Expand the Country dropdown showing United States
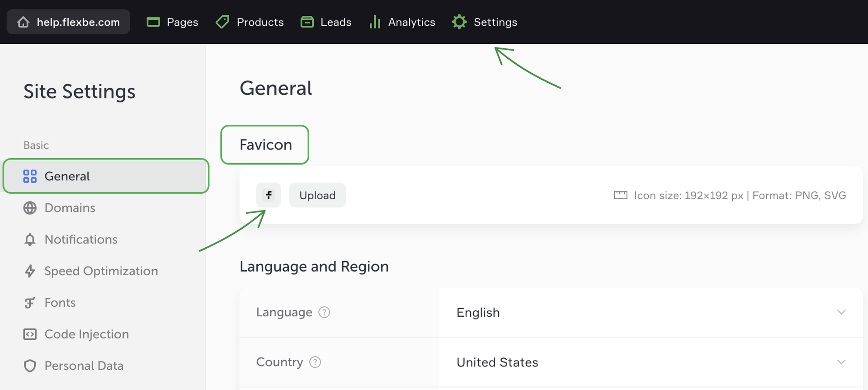Image resolution: width=868 pixels, height=390 pixels. point(650,362)
